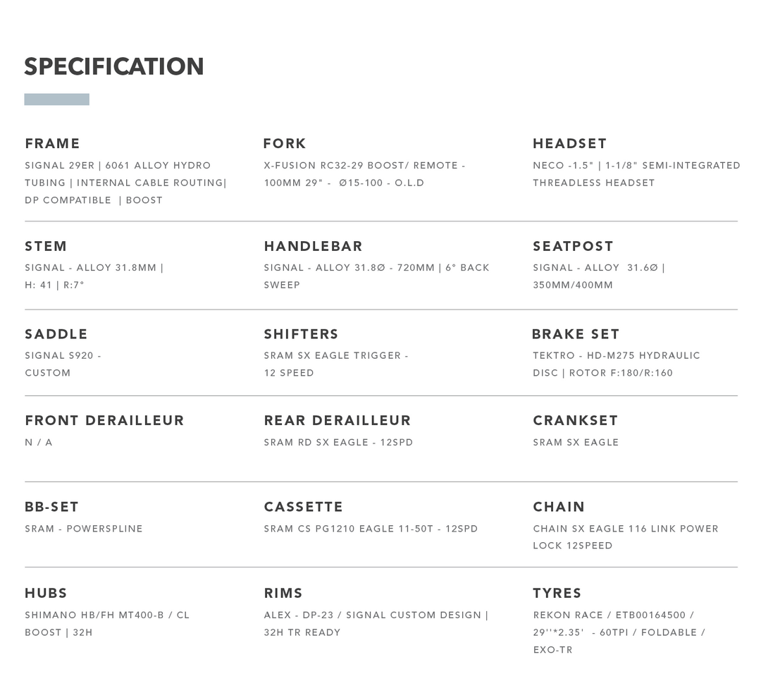761x700 pixels.
Task: Click the SEATPOST heading
Action: [573, 247]
